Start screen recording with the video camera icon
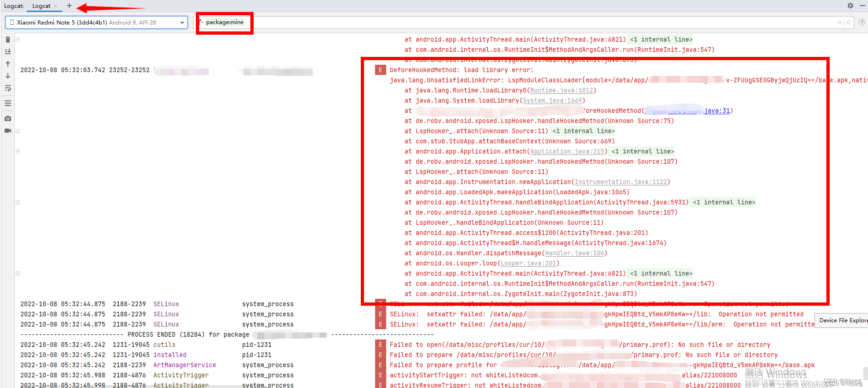Viewport: 868px width, 388px height. [x=8, y=130]
